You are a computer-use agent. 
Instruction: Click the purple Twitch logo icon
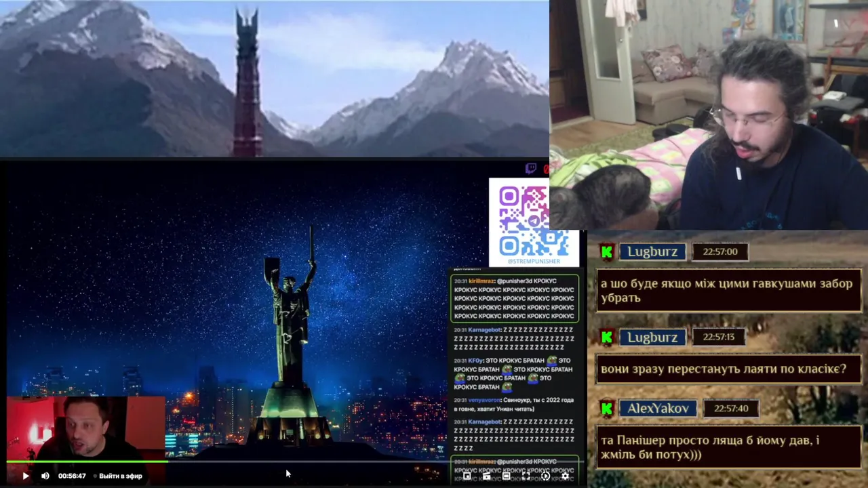point(531,168)
